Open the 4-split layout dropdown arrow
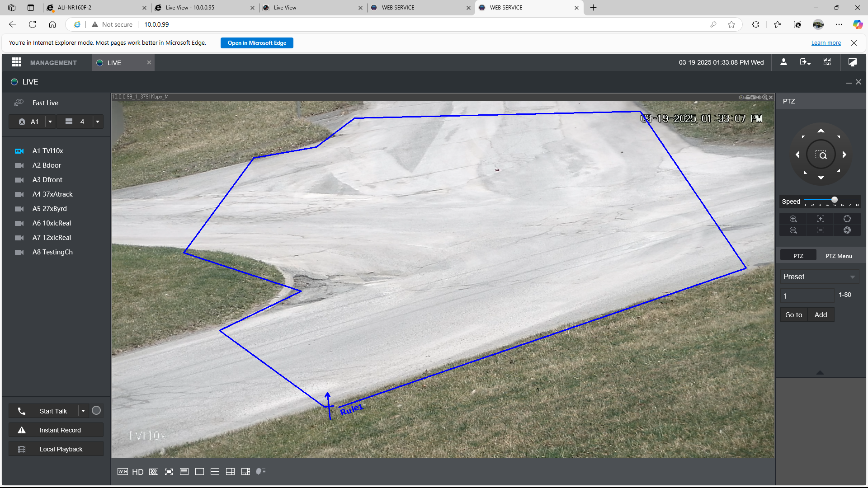 point(98,122)
